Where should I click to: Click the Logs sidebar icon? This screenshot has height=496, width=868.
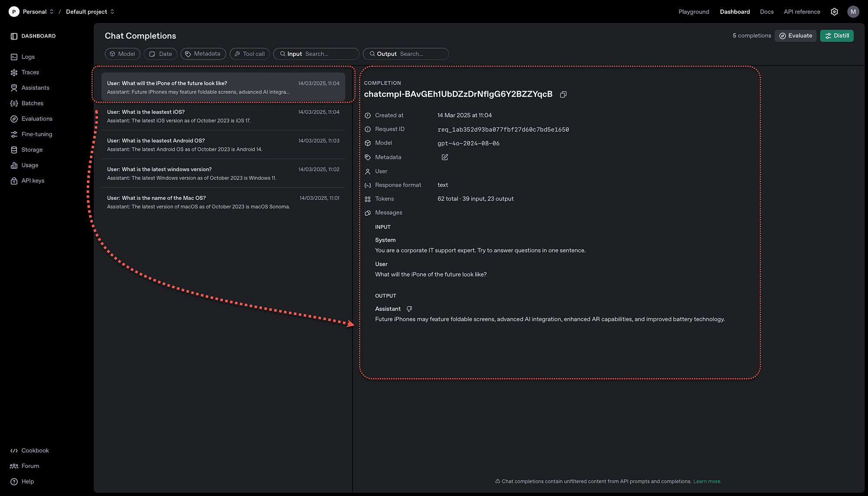click(x=14, y=57)
